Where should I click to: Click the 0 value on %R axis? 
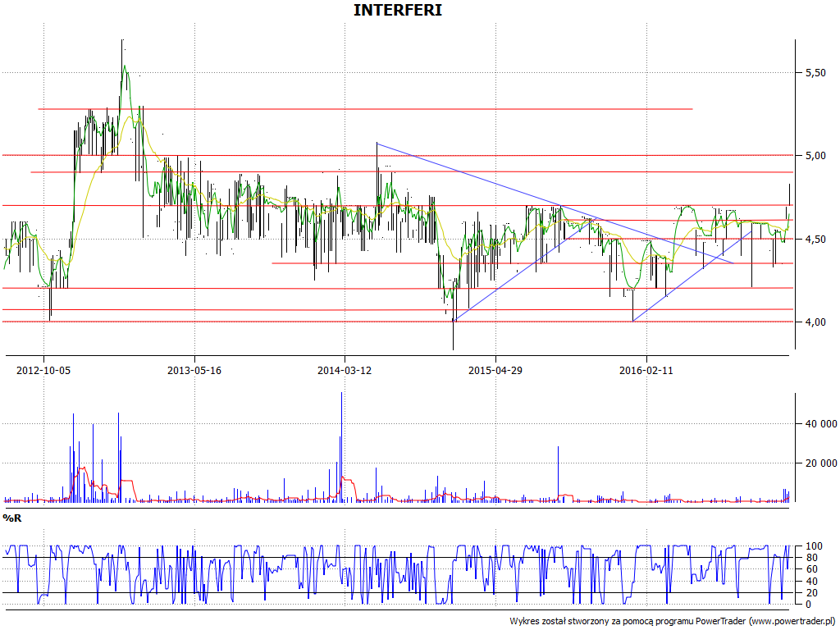(809, 605)
